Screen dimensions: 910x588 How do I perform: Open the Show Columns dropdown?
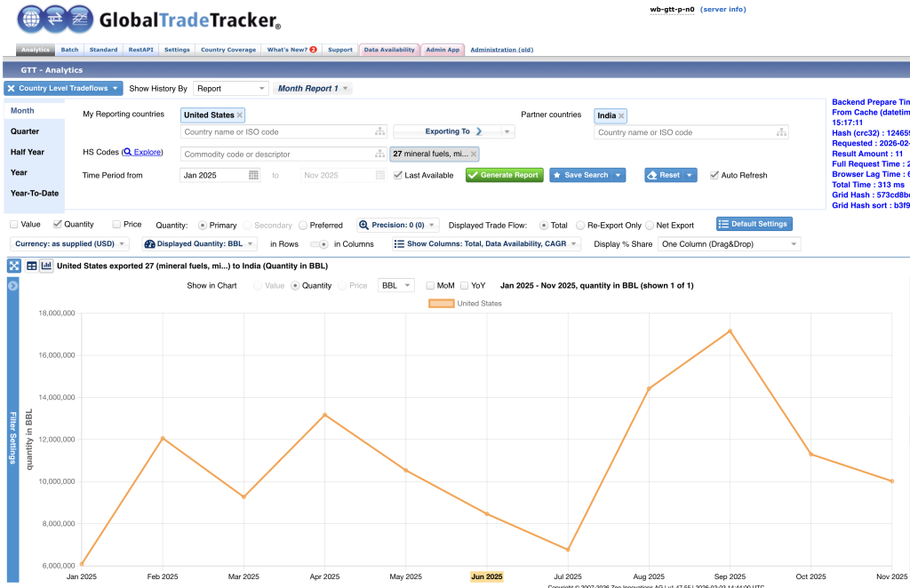click(x=486, y=243)
